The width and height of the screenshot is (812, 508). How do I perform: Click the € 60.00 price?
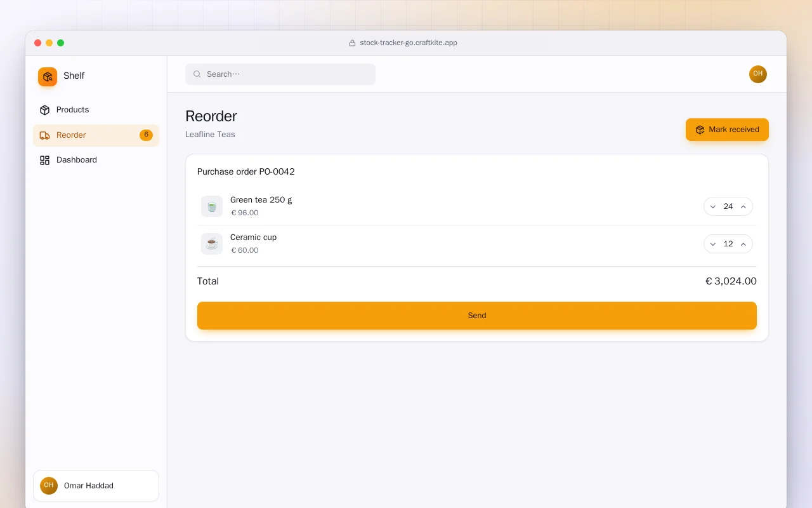[245, 251]
